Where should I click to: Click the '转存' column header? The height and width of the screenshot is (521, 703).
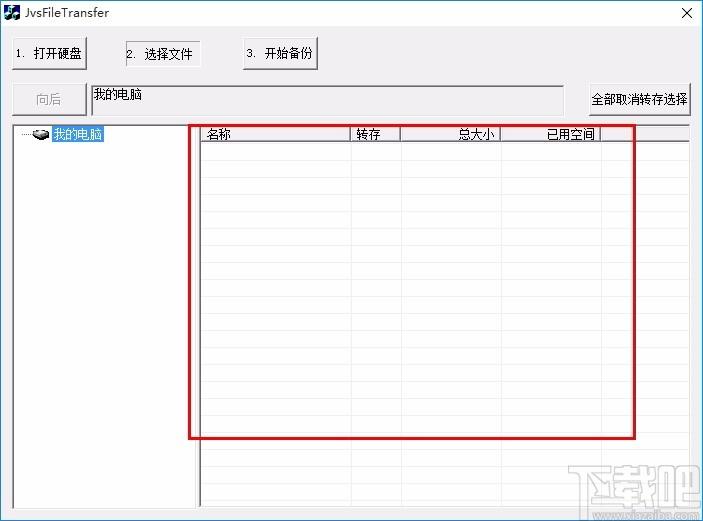(375, 134)
